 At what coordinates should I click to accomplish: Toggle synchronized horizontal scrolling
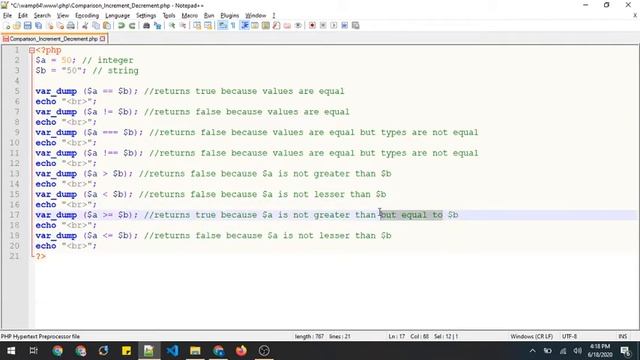pyautogui.click(x=208, y=26)
